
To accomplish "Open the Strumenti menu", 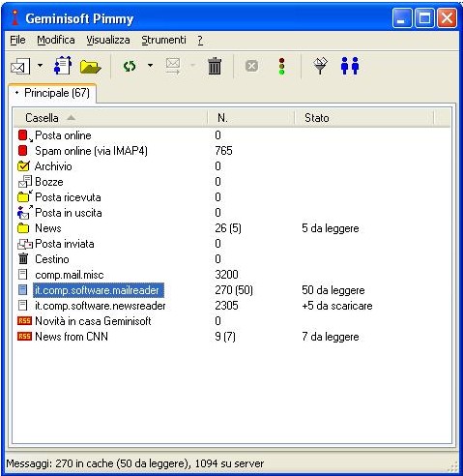I will [x=163, y=40].
